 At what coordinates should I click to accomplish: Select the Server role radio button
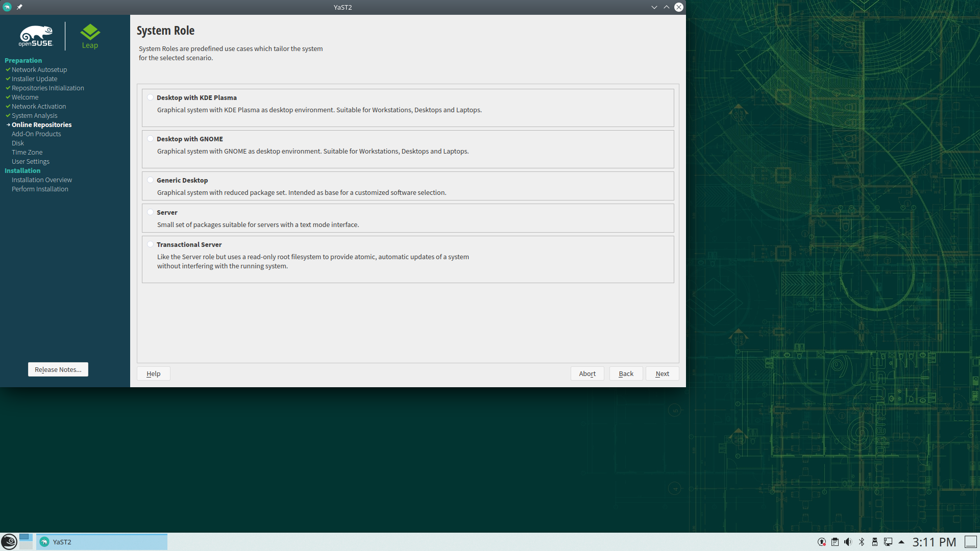151,212
